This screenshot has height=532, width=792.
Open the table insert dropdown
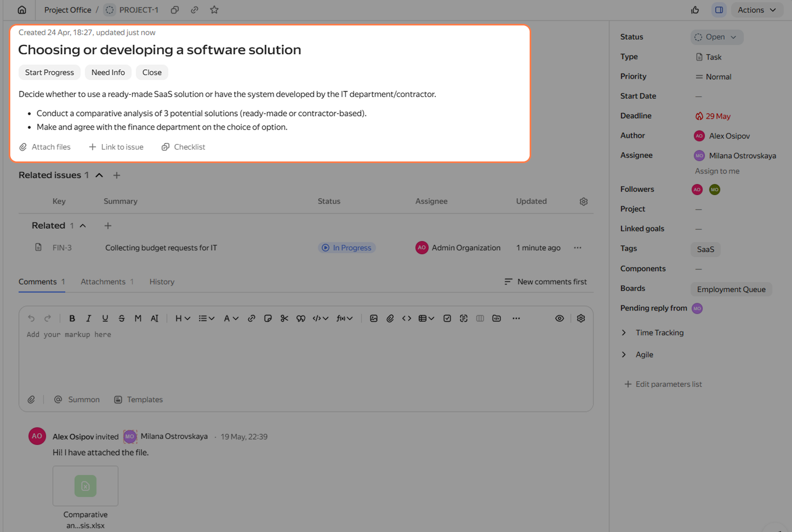point(426,319)
